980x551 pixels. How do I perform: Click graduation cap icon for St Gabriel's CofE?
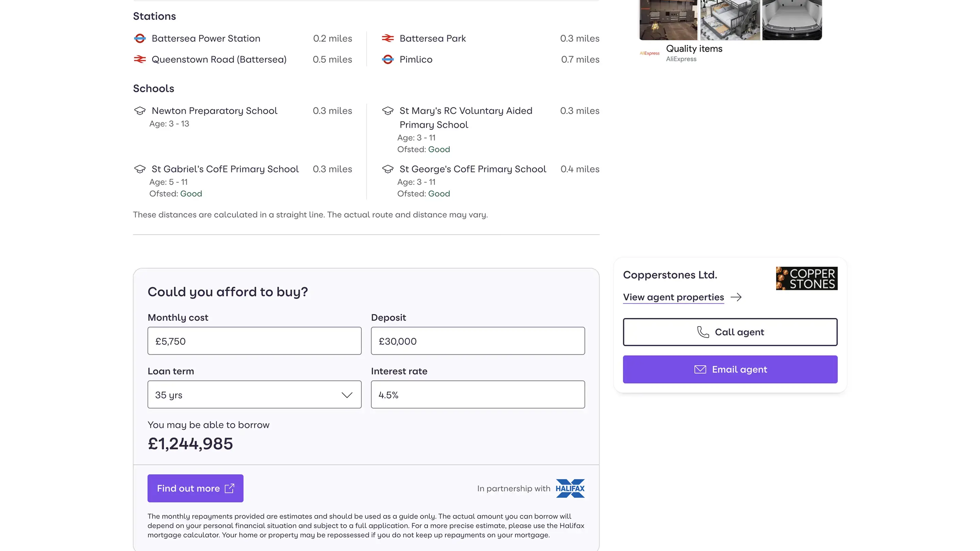point(140,169)
